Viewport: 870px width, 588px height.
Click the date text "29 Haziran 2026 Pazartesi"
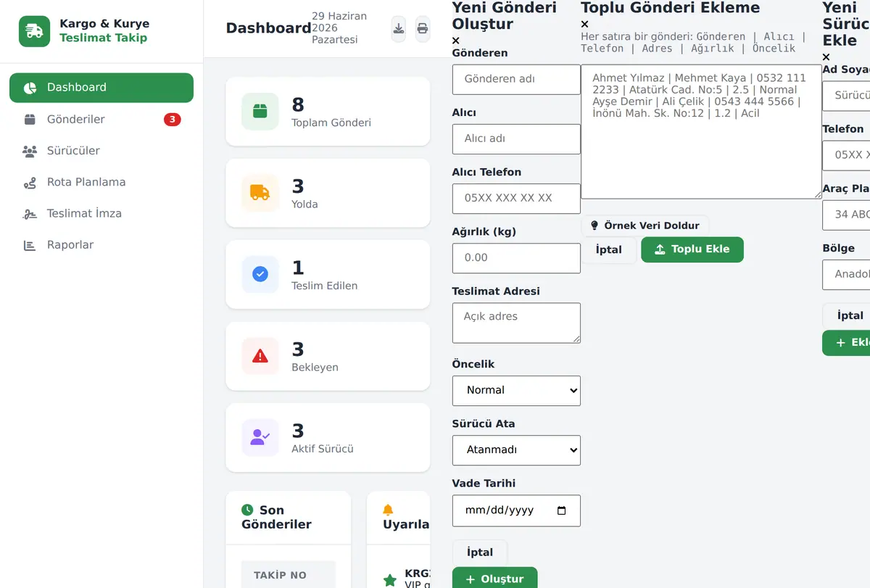(x=339, y=28)
